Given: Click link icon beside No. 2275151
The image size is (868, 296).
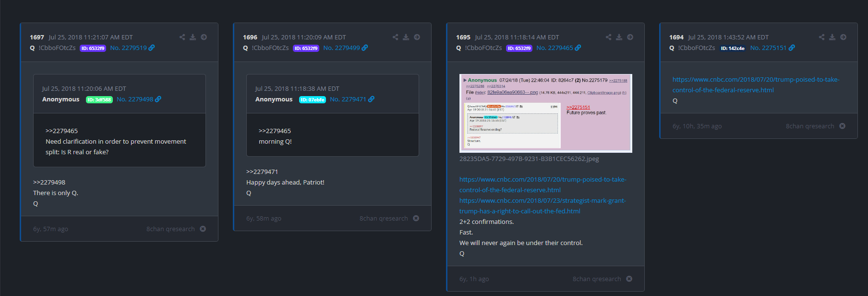Looking at the screenshot, I should tap(792, 48).
